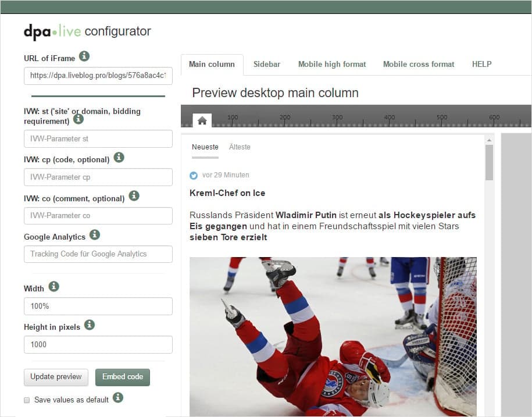Click the 600 mark on the ruler
This screenshot has width=532, height=417.
(494, 117)
